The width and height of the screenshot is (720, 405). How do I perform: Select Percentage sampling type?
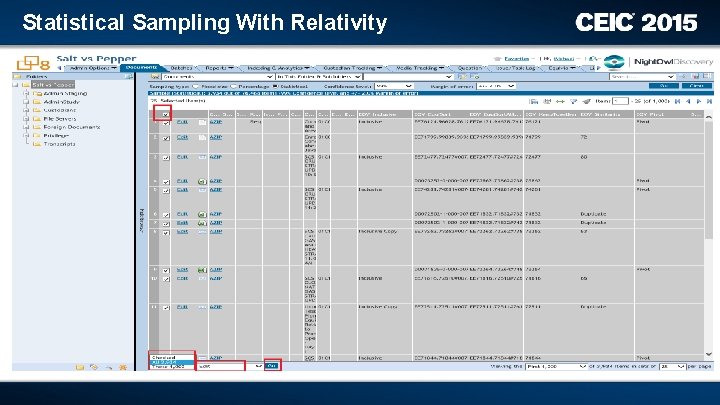click(x=233, y=86)
